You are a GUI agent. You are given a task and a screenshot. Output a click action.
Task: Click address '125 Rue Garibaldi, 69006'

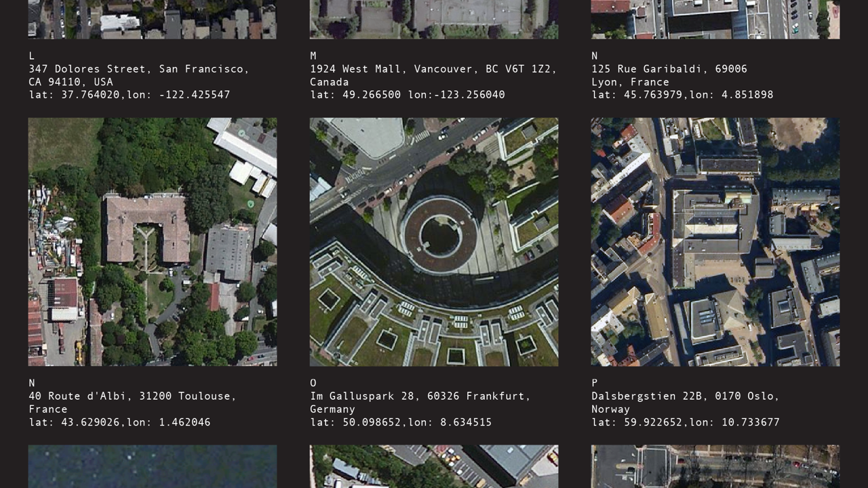pyautogui.click(x=669, y=69)
